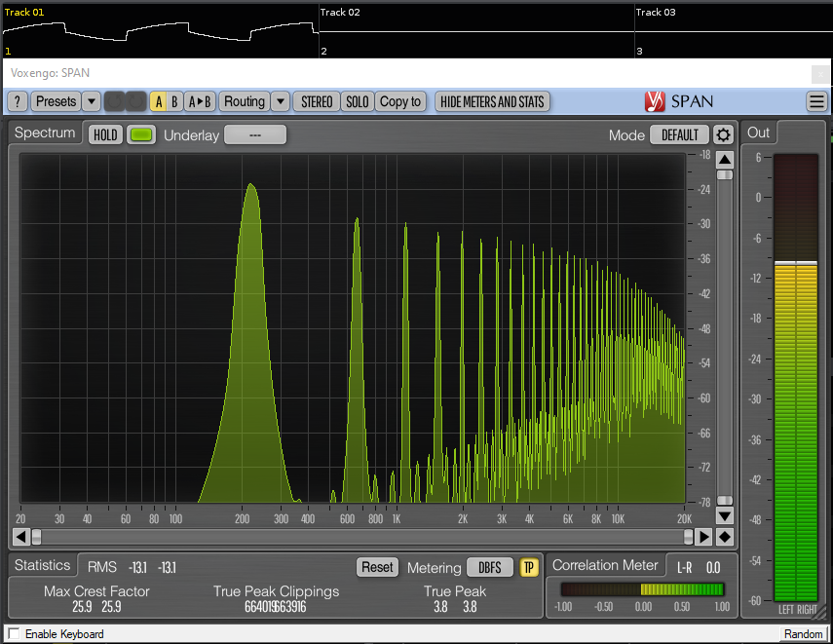Screen dimensions: 833x644
Task: Open the Underlay selector
Action: (255, 135)
